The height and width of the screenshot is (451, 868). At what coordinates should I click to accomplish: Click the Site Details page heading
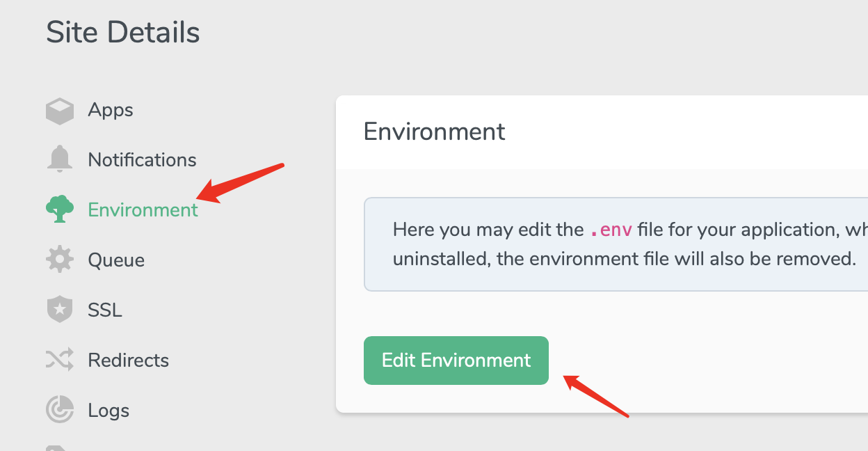123,33
